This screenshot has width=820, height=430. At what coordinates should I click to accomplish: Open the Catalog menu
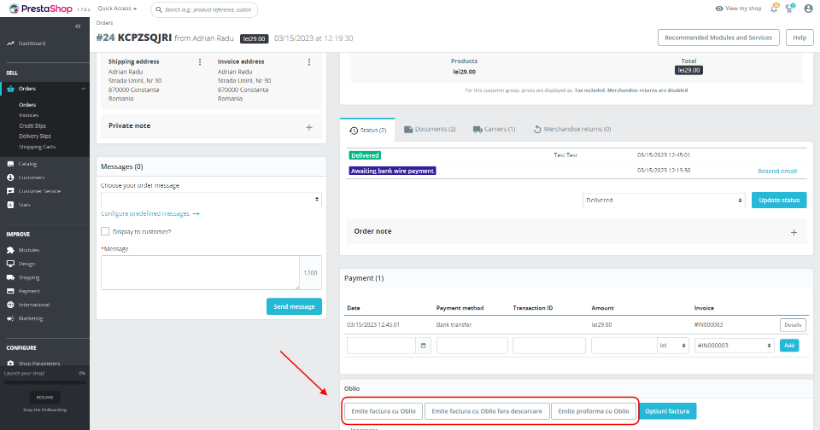[x=28, y=164]
